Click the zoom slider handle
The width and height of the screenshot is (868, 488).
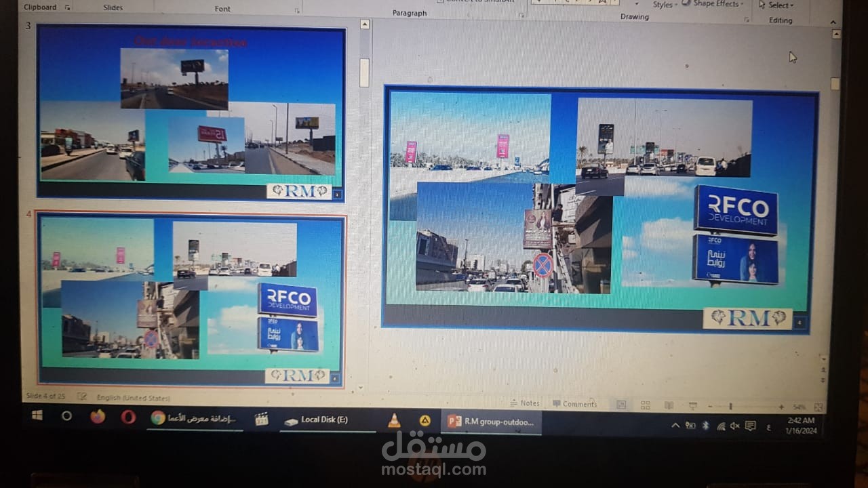730,407
